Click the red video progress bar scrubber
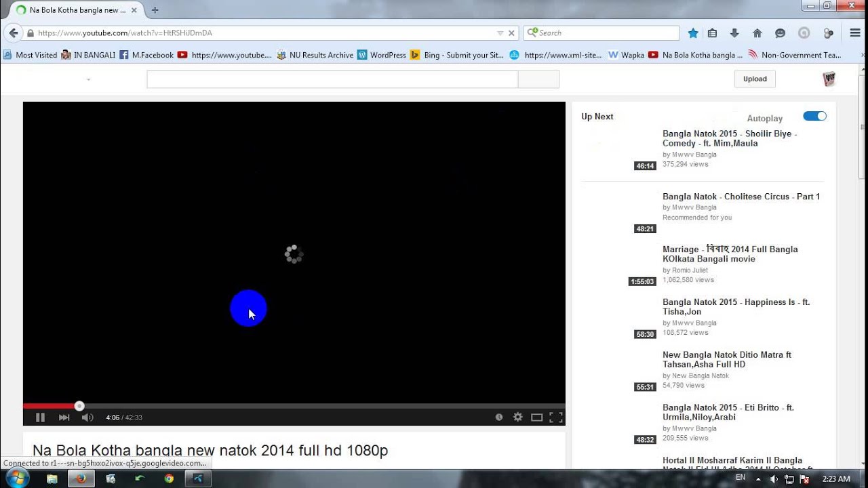The height and width of the screenshot is (488, 868). click(79, 406)
